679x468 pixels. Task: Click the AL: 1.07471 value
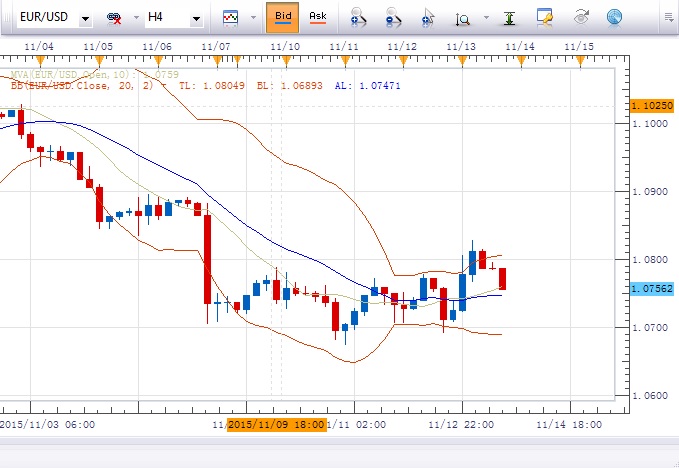(x=368, y=86)
